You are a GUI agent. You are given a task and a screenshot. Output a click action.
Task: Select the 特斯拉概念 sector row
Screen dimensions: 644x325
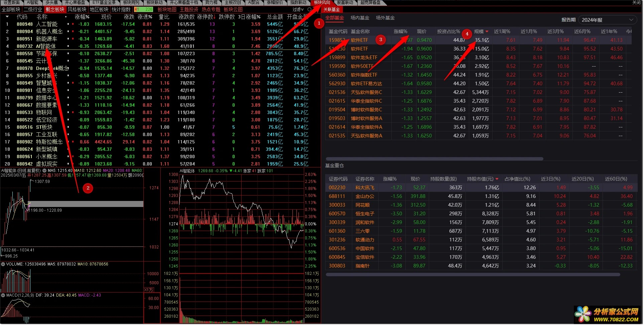click(155, 142)
